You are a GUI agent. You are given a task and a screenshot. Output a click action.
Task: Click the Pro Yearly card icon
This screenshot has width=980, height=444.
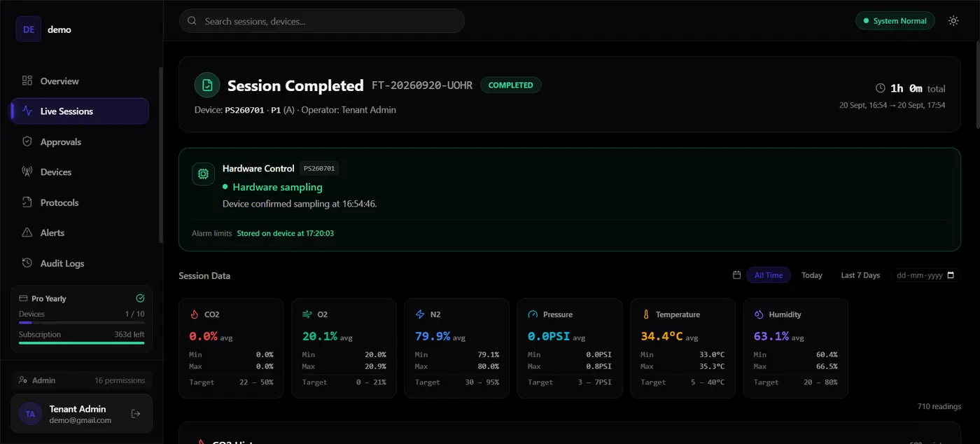(x=23, y=298)
